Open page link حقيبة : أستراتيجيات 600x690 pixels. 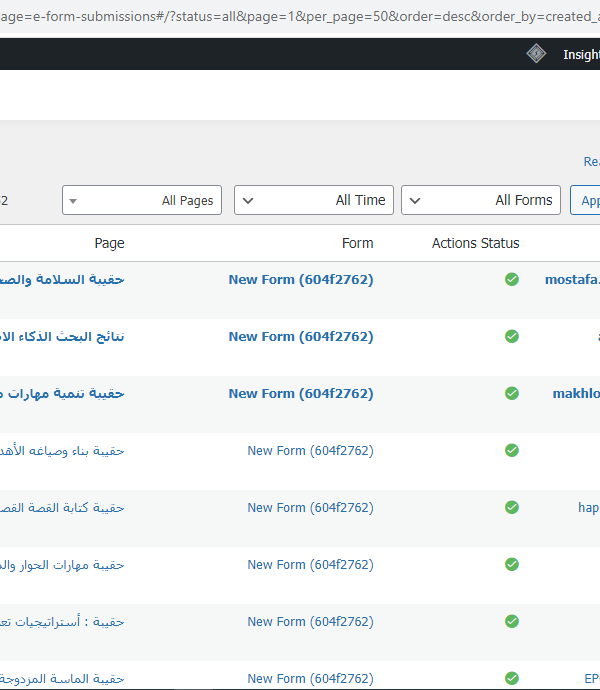click(62, 621)
